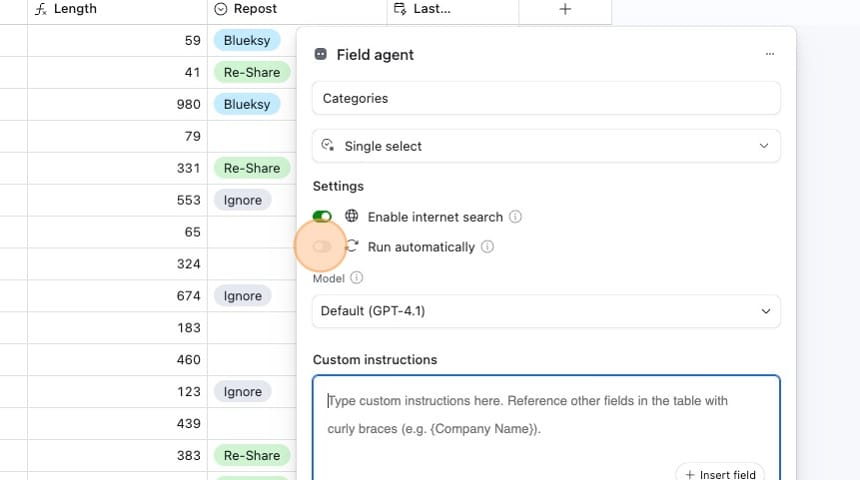The width and height of the screenshot is (860, 480).
Task: Click the refresh icon for Run automatically
Action: [x=352, y=246]
